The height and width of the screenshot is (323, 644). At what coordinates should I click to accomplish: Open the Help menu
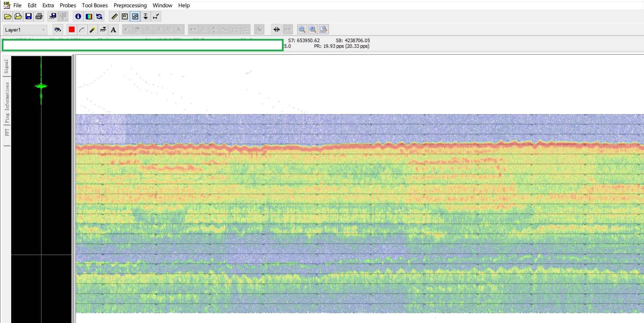tap(184, 5)
